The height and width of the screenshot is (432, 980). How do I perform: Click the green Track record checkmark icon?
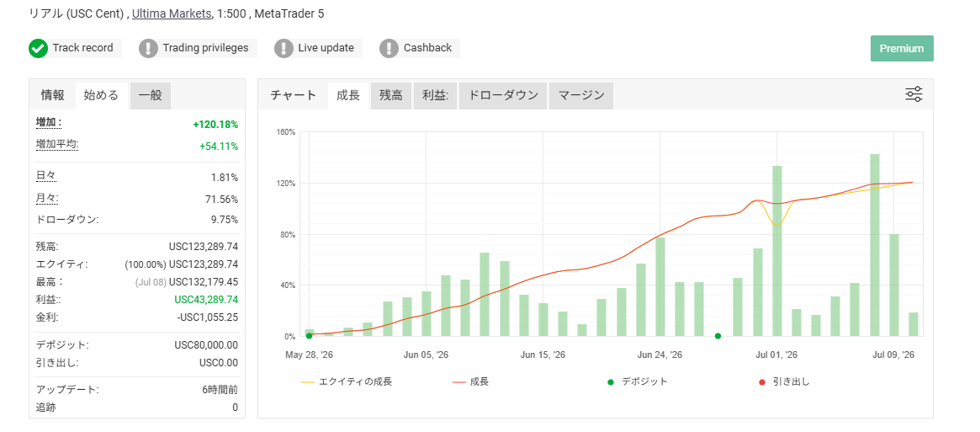pyautogui.click(x=39, y=48)
